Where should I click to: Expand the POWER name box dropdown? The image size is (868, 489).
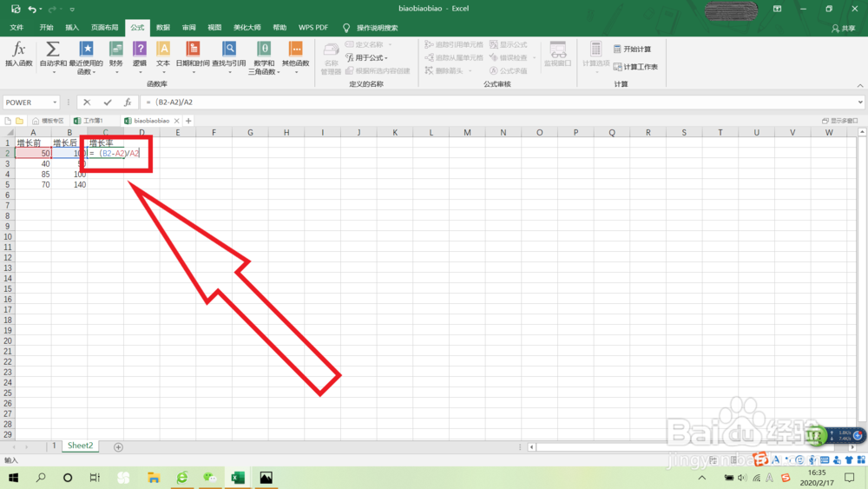coord(55,102)
